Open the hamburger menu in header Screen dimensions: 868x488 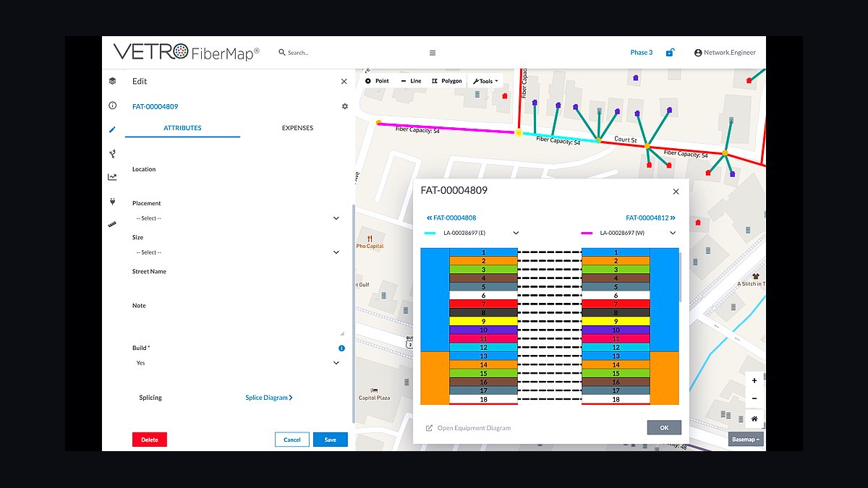[x=433, y=53]
